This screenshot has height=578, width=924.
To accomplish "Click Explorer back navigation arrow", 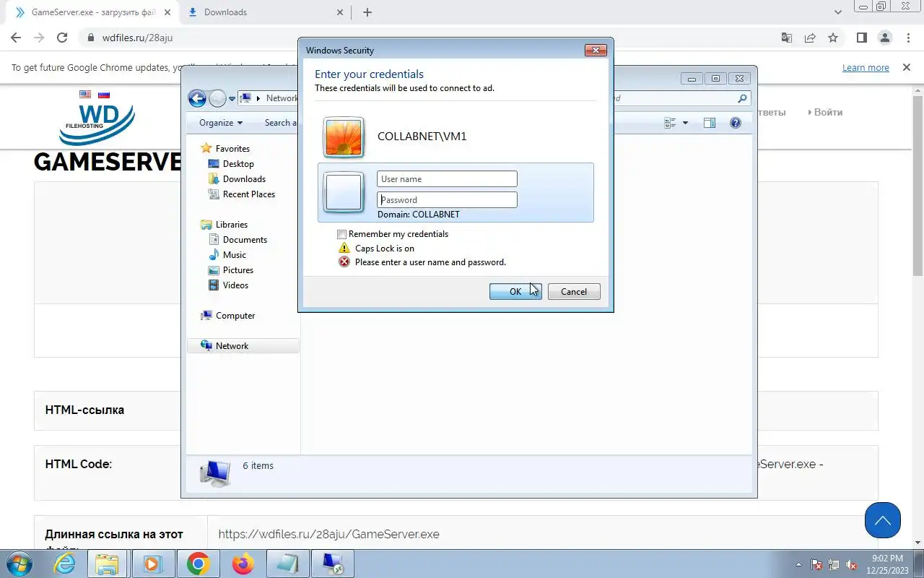I will [197, 98].
